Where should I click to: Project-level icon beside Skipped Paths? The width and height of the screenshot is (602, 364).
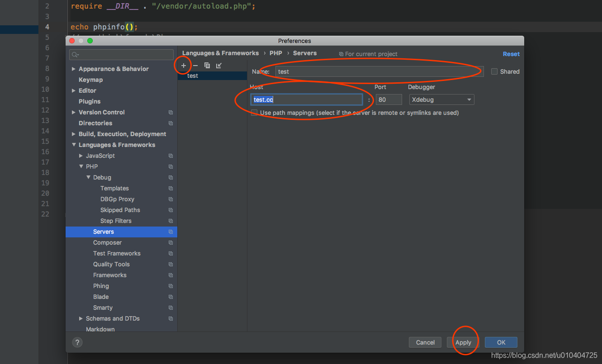[x=171, y=210]
